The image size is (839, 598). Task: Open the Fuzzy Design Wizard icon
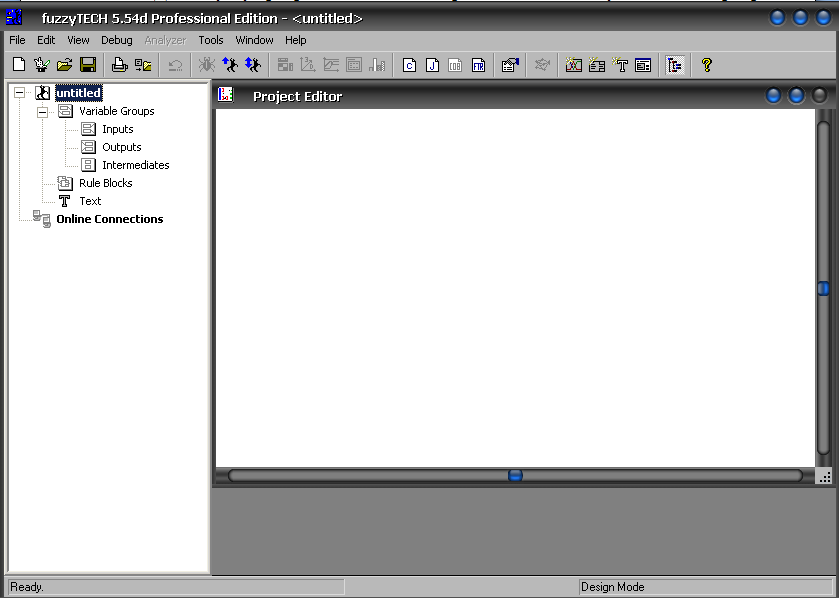[x=42, y=65]
